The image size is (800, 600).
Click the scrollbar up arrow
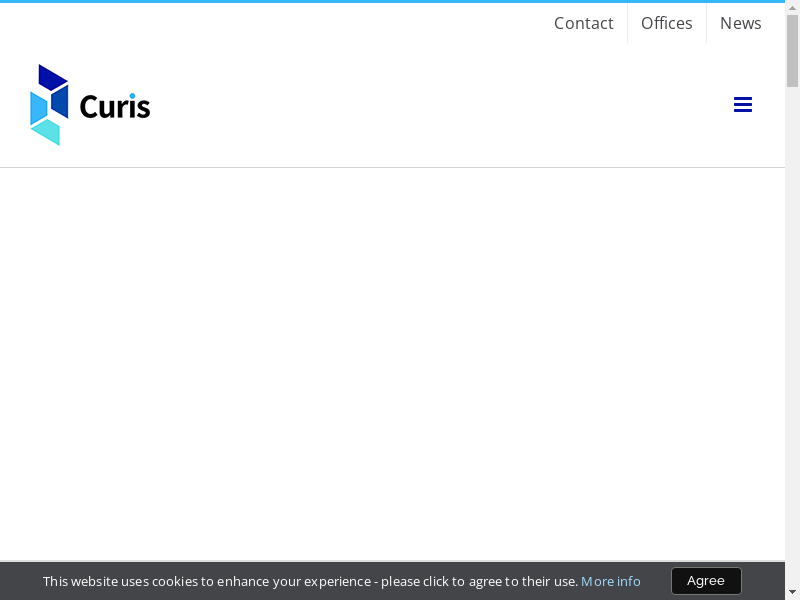click(792, 8)
